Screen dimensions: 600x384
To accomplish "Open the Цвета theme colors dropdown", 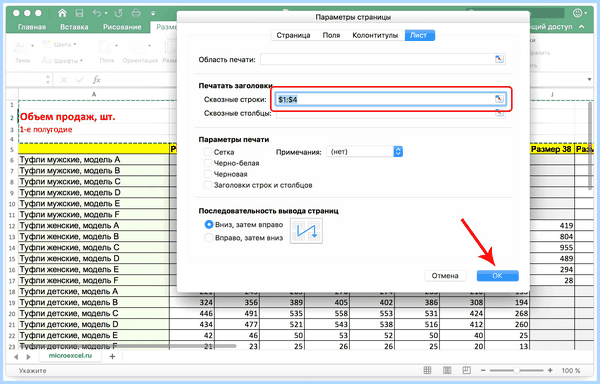I will pos(60,44).
